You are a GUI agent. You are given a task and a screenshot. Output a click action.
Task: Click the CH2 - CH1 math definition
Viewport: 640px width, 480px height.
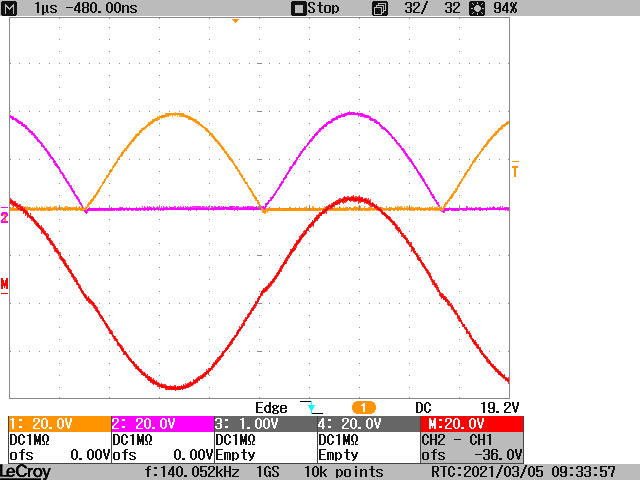click(x=457, y=440)
